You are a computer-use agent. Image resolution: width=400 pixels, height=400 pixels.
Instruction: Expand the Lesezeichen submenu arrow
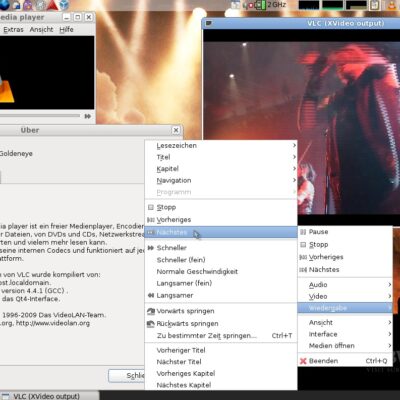pos(294,145)
